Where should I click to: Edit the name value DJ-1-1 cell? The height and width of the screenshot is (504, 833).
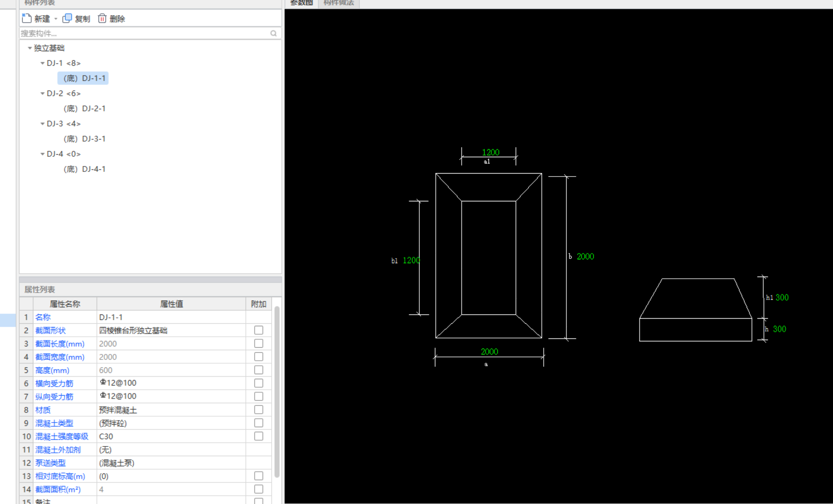tap(171, 317)
